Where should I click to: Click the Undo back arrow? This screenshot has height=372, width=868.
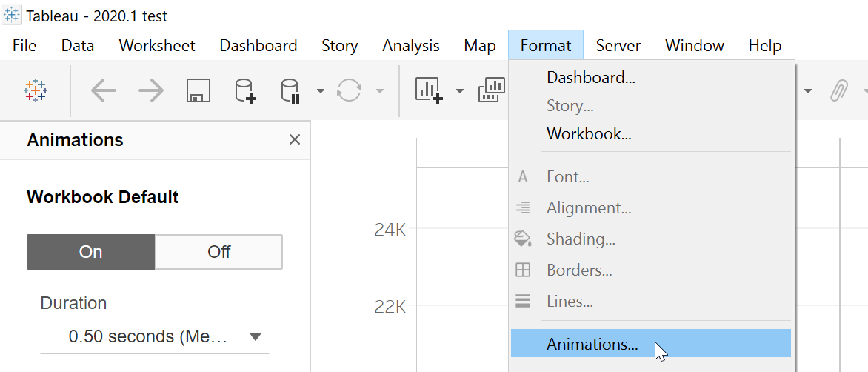pyautogui.click(x=104, y=91)
